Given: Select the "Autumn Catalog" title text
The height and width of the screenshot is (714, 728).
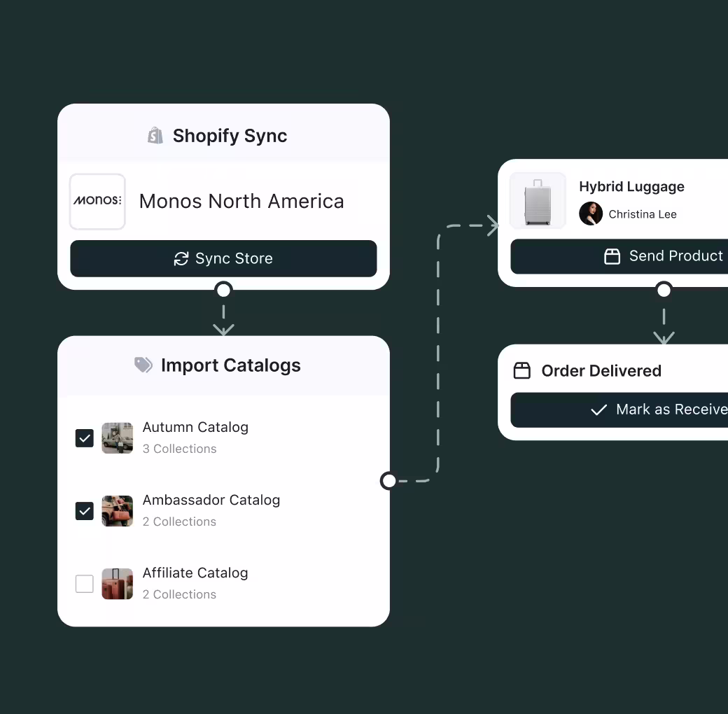Looking at the screenshot, I should coord(195,427).
